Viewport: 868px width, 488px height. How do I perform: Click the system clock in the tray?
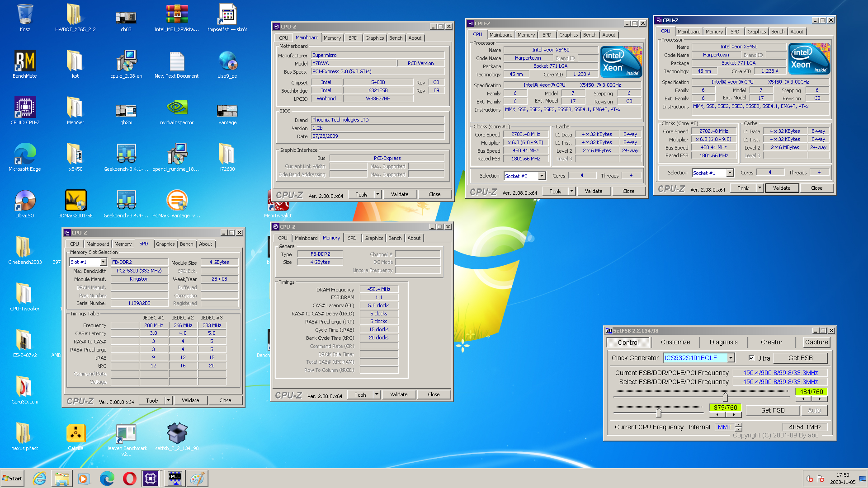pos(842,479)
